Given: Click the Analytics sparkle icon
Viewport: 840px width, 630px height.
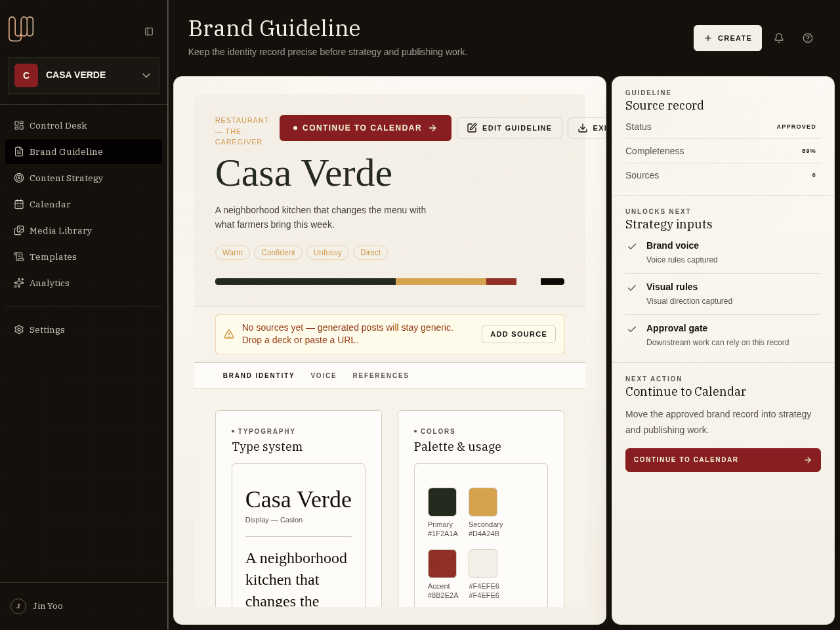Looking at the screenshot, I should point(19,283).
